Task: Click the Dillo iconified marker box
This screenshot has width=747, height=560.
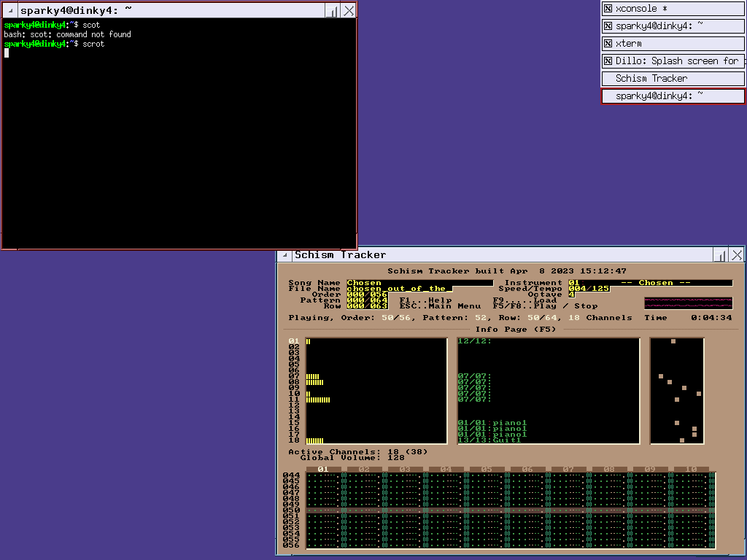Action: (608, 61)
